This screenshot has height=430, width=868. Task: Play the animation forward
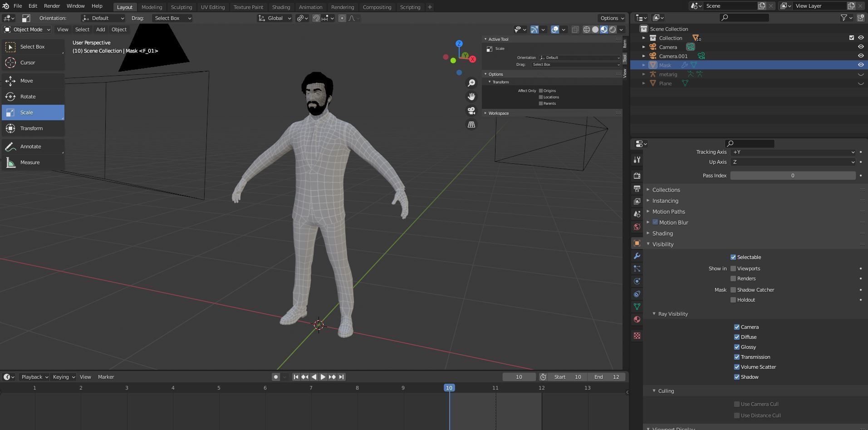pyautogui.click(x=323, y=377)
